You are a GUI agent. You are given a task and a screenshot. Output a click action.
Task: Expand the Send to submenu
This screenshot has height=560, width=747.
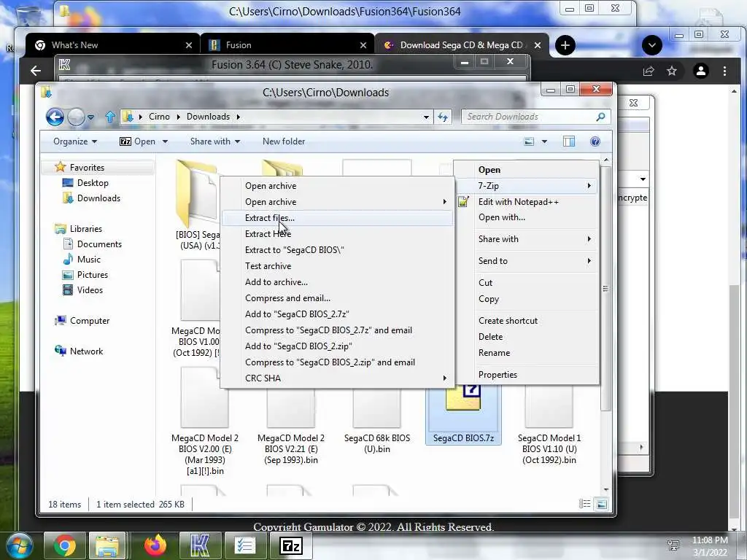[527, 261]
